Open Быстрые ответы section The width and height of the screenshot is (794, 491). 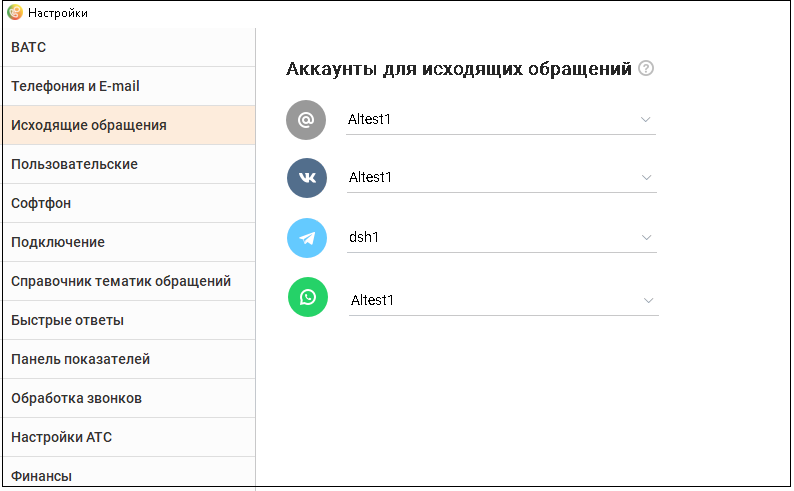click(129, 320)
